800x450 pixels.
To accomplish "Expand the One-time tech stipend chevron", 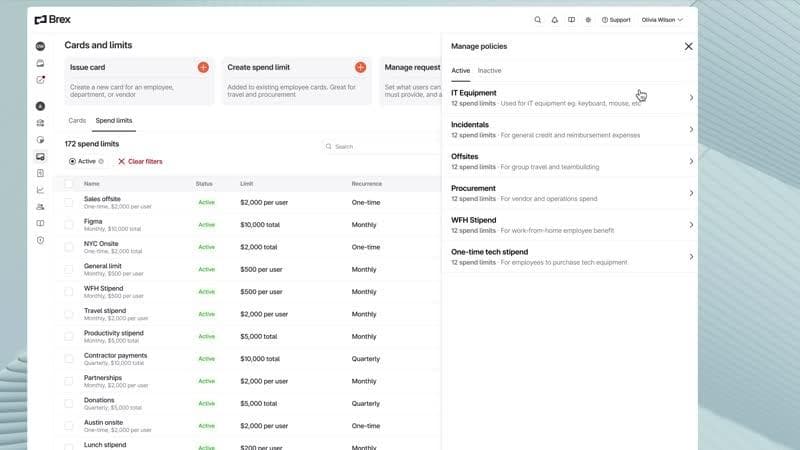I will (x=691, y=257).
